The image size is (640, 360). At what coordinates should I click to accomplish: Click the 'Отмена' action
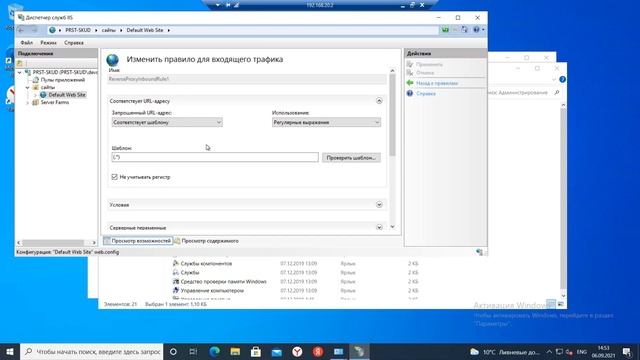pyautogui.click(x=425, y=73)
